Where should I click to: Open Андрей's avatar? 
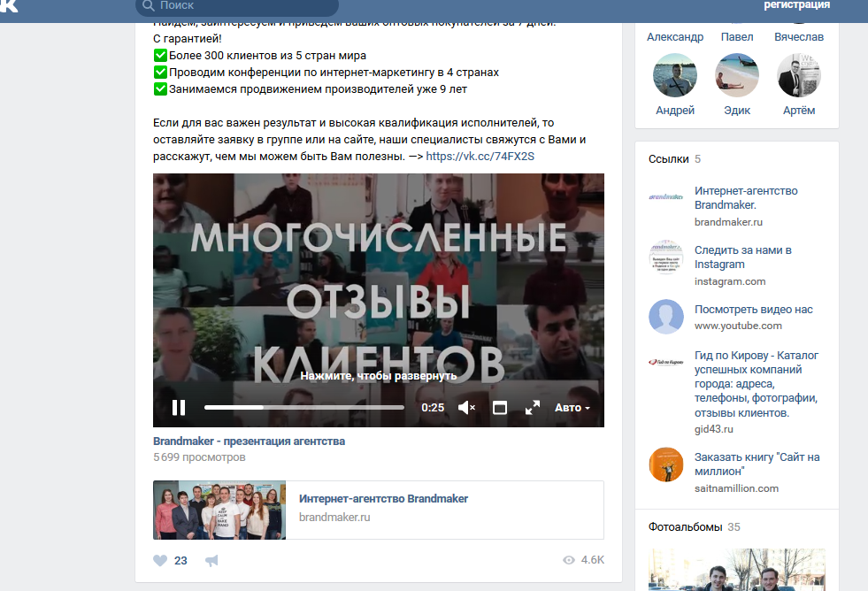(x=675, y=75)
